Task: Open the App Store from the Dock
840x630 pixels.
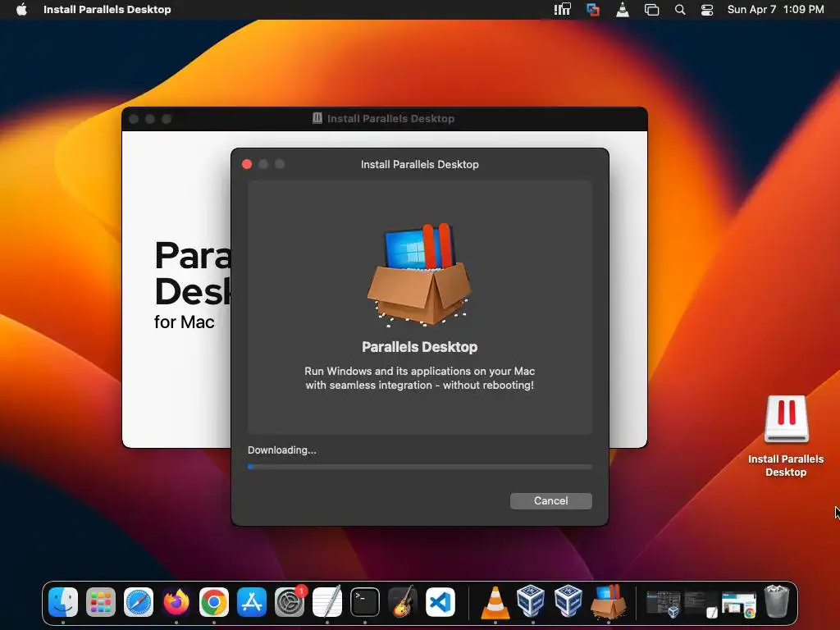Action: click(252, 601)
